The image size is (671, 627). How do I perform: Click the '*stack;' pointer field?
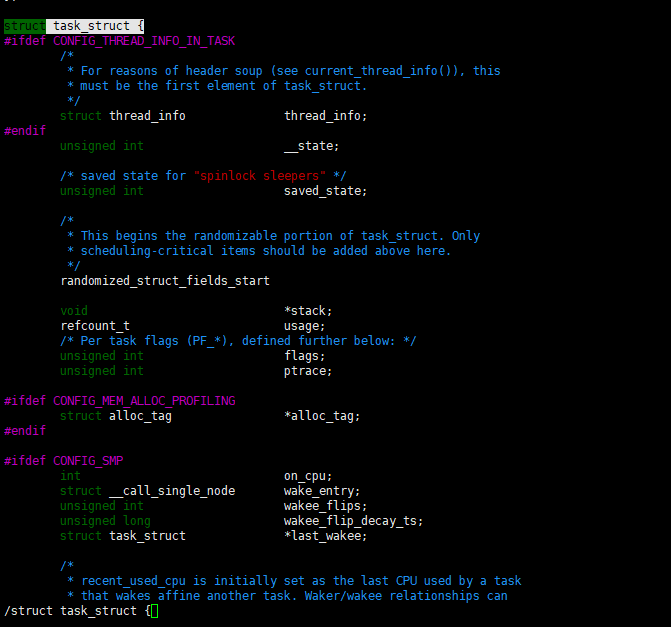308,311
